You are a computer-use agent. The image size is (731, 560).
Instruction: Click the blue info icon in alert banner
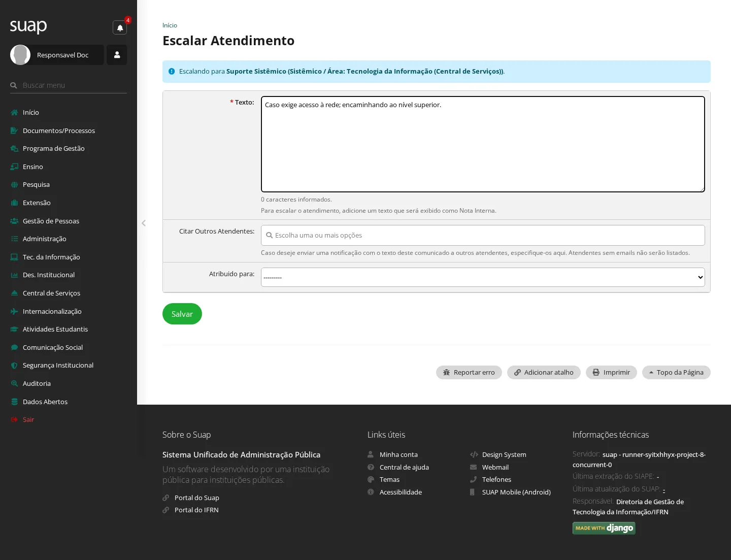pos(172,72)
